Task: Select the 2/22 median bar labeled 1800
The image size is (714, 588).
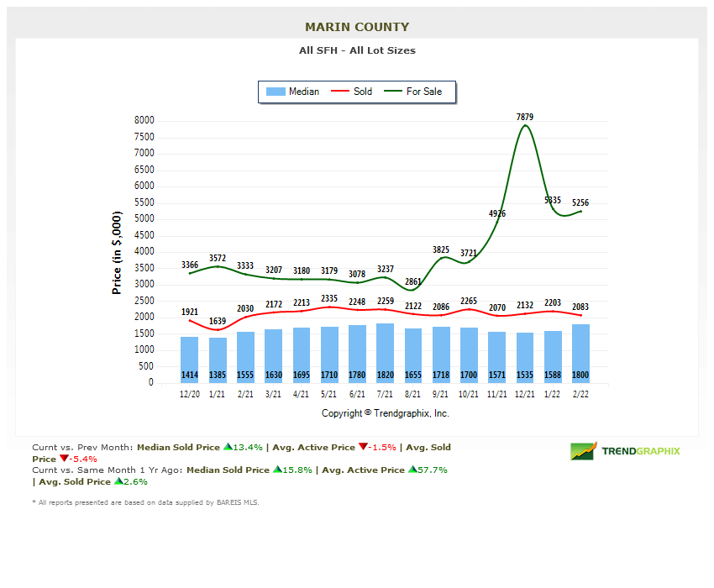Action: [580, 353]
